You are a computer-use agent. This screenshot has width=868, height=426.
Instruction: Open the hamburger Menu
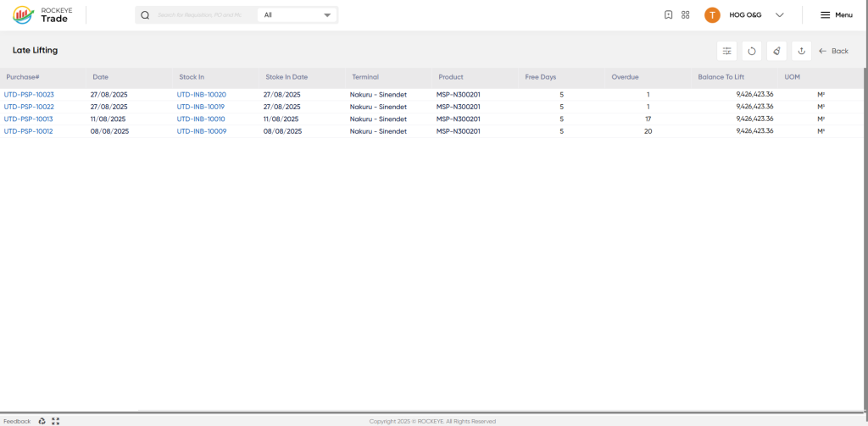(836, 15)
